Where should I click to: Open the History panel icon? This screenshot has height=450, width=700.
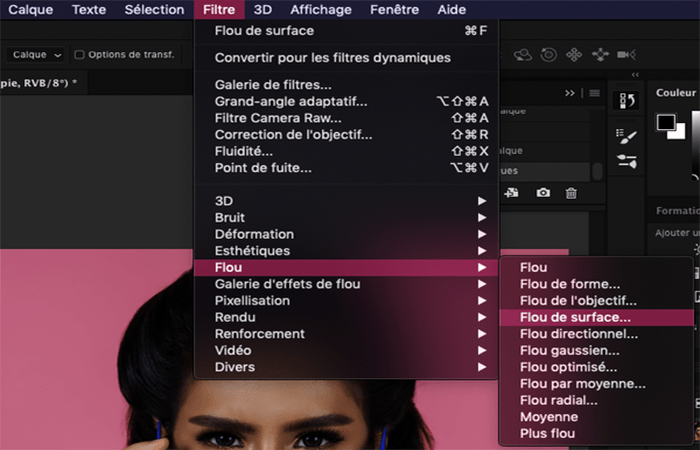626,100
